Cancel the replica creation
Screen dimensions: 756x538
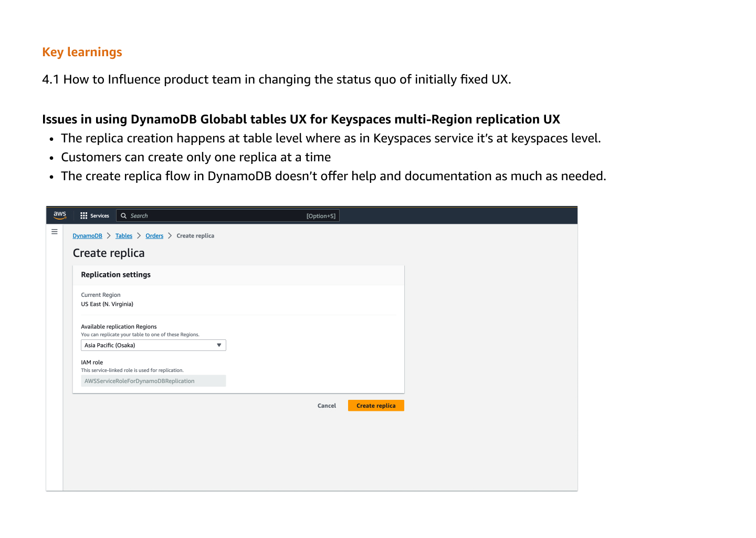(327, 405)
